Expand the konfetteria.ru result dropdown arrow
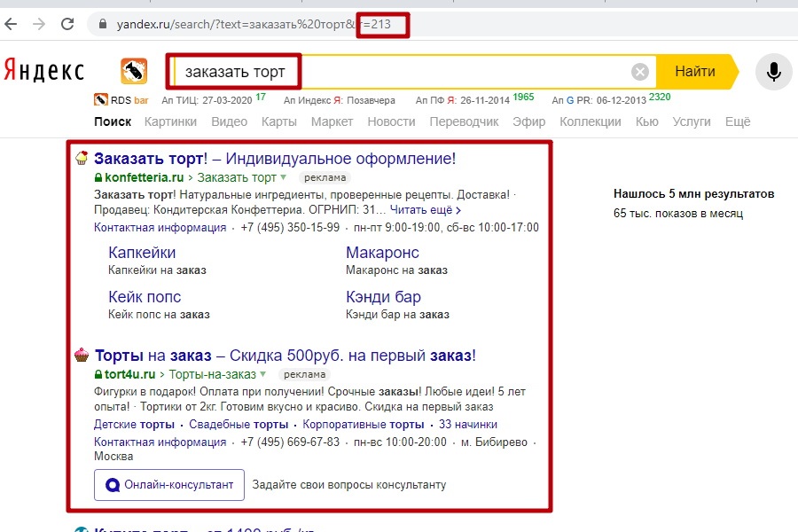Viewport: 798px width, 532px height. (x=284, y=177)
